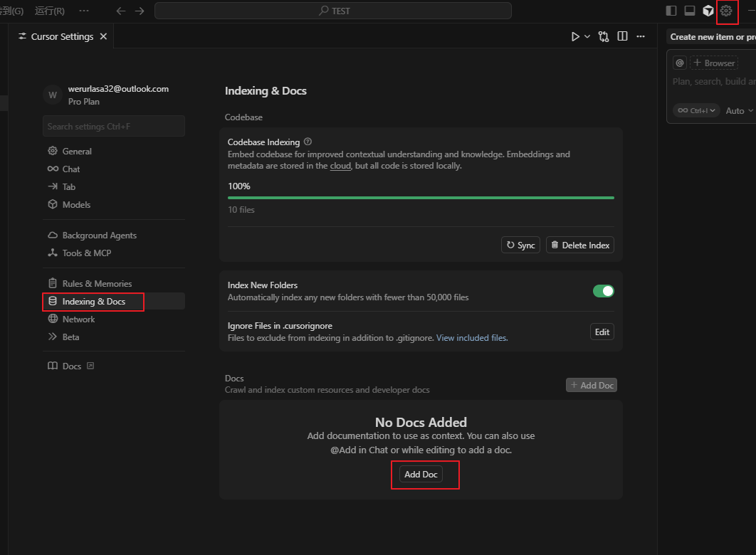Click Add Doc in empty docs panel

click(421, 475)
